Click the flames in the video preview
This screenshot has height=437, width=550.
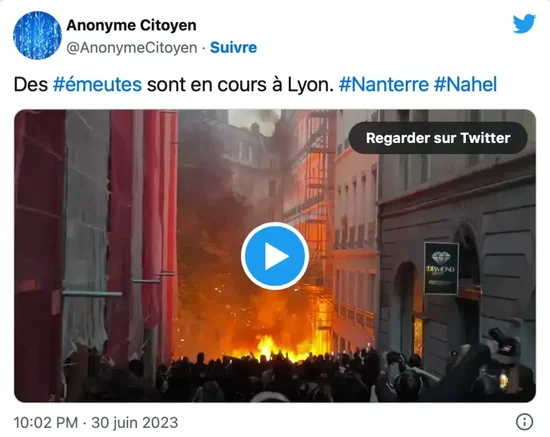[x=267, y=337]
